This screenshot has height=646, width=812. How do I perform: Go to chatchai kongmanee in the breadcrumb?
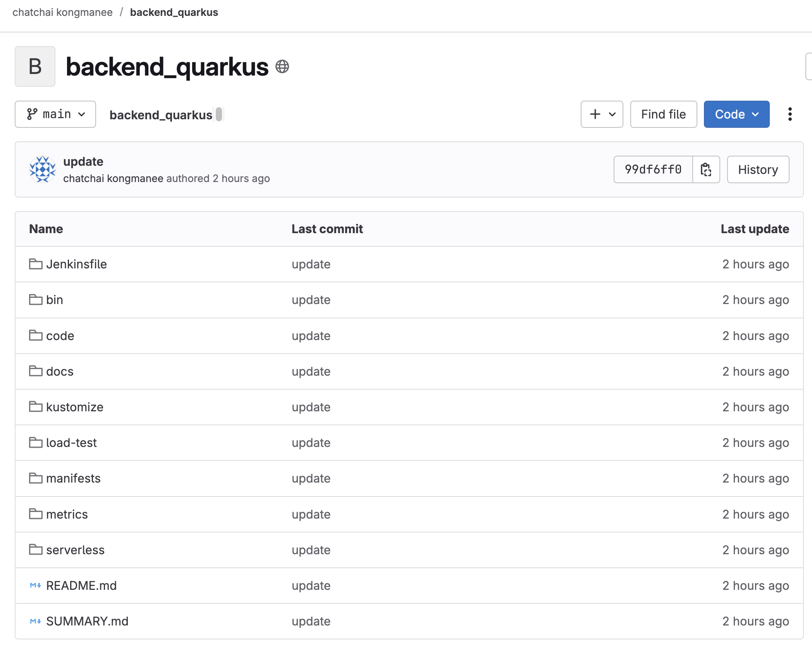coord(62,12)
